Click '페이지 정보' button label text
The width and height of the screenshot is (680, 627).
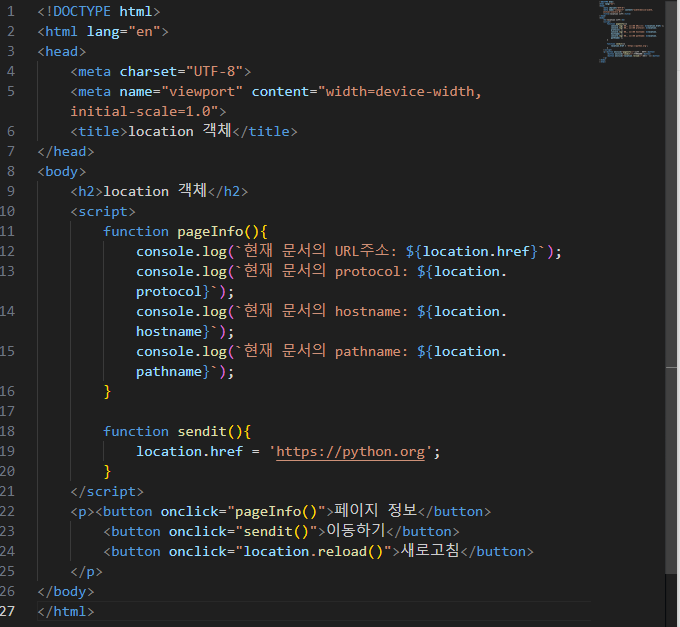376,510
